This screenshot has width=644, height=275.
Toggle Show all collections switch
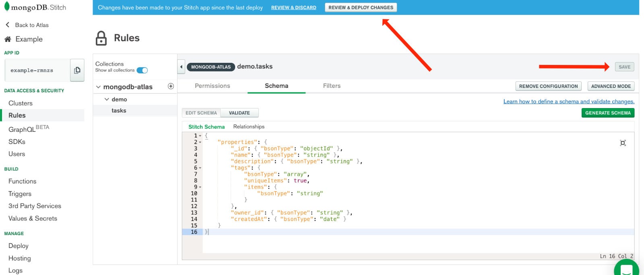tap(142, 70)
